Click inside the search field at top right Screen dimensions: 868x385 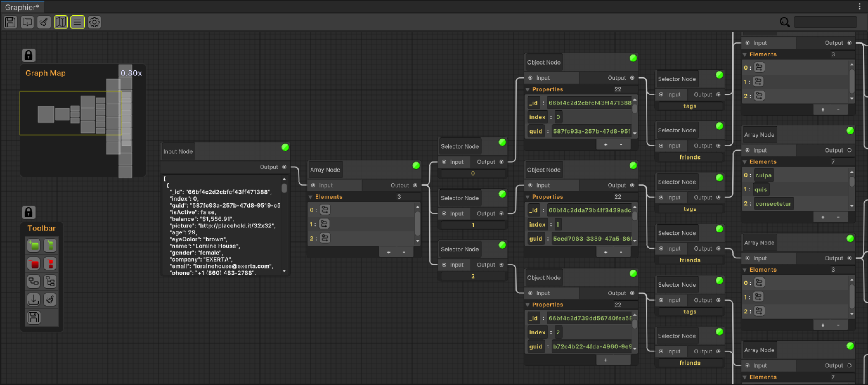pos(826,22)
